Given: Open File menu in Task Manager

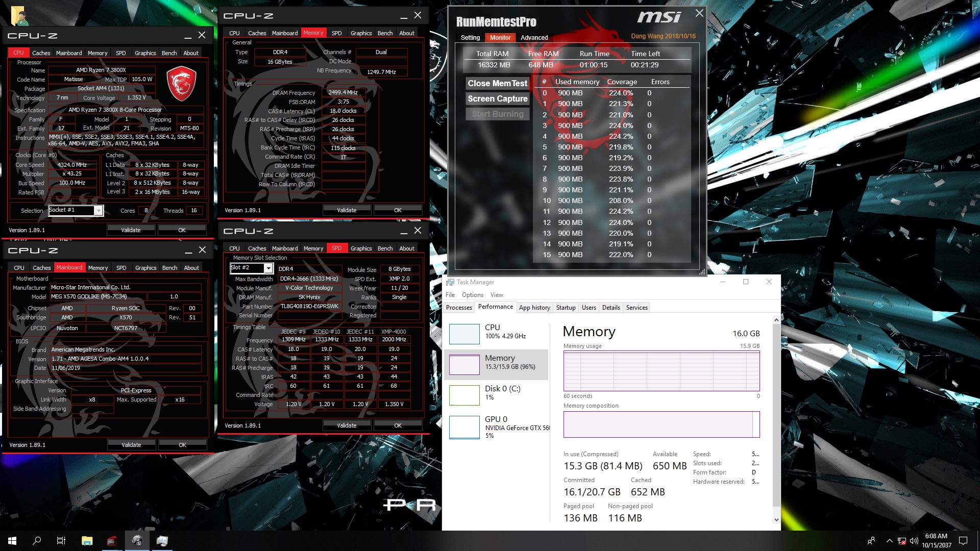Looking at the screenshot, I should pyautogui.click(x=450, y=295).
